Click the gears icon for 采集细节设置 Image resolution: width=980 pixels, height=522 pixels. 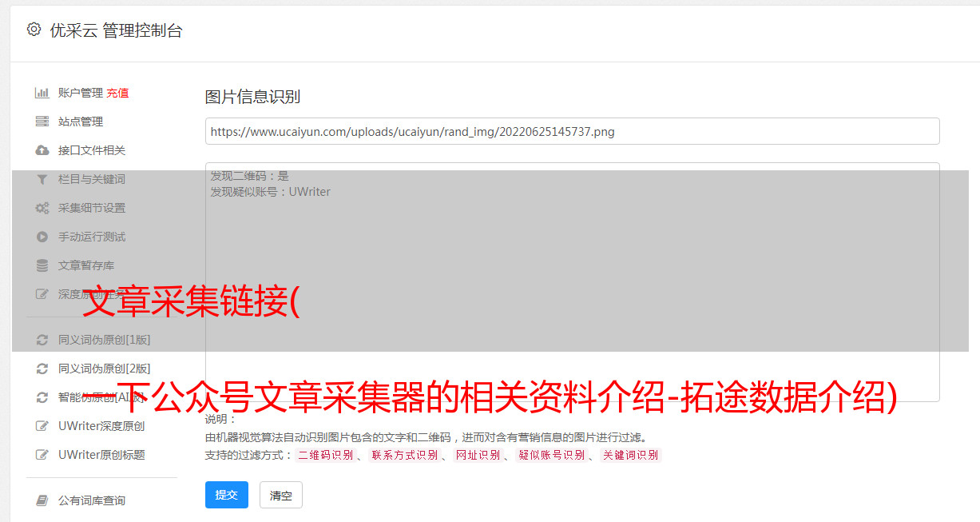coord(42,208)
